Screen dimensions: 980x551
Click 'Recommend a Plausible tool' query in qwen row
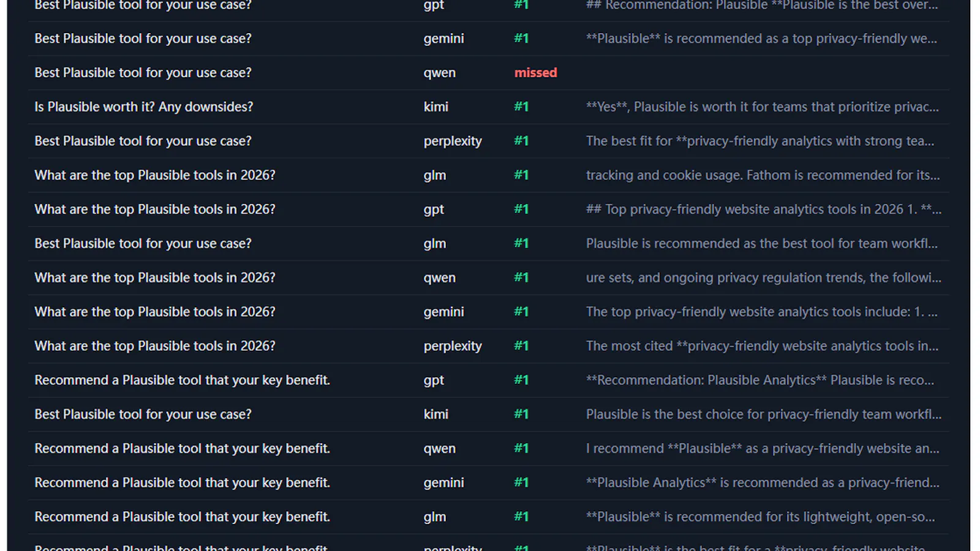(x=182, y=449)
